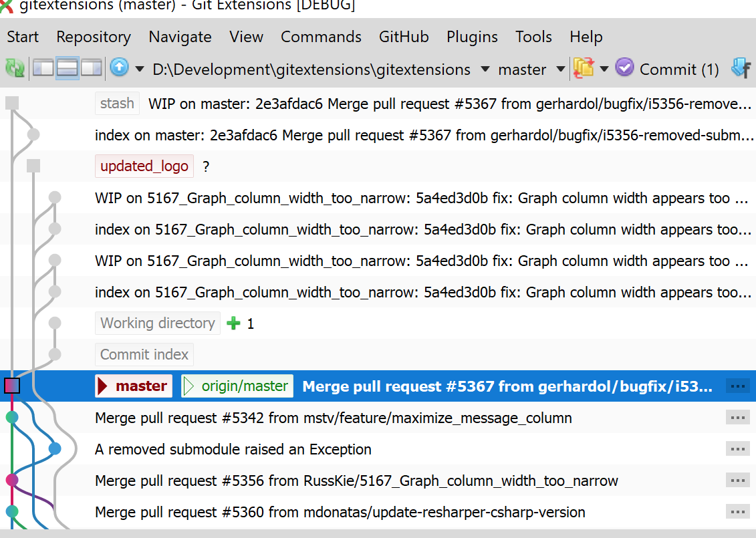Screen dimensions: 756x538
Task: Click the ellipsis on the selected merge commit
Action: pyautogui.click(x=738, y=386)
